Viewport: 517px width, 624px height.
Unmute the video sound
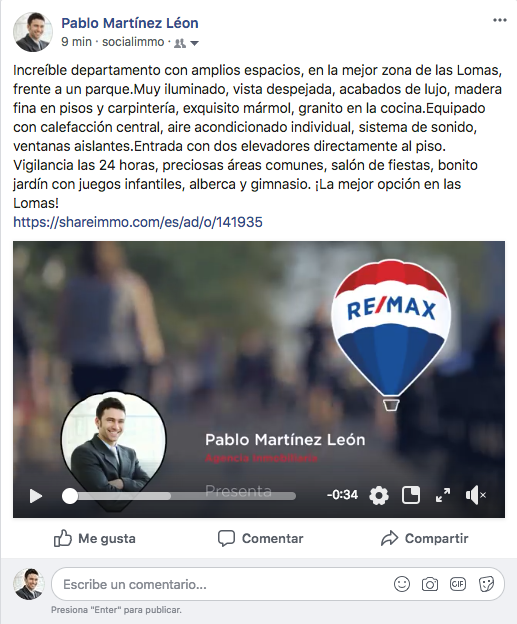[476, 495]
